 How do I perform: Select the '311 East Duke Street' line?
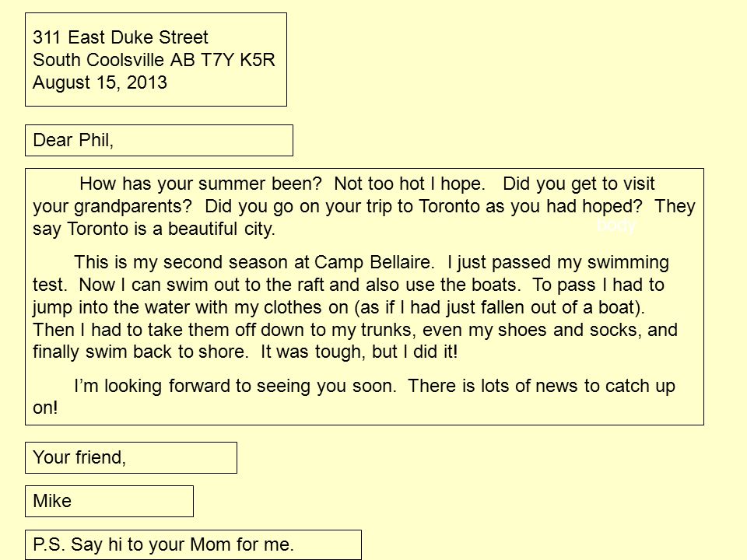[x=121, y=37]
